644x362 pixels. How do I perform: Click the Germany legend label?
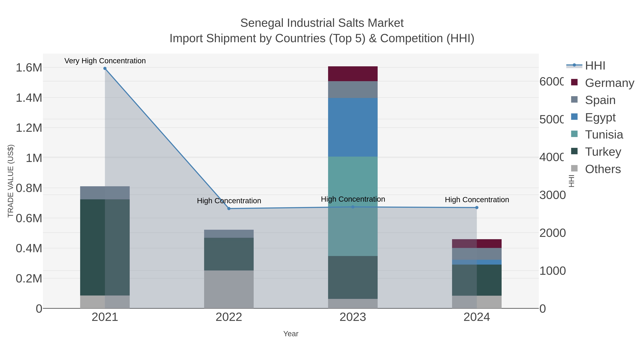coord(609,83)
